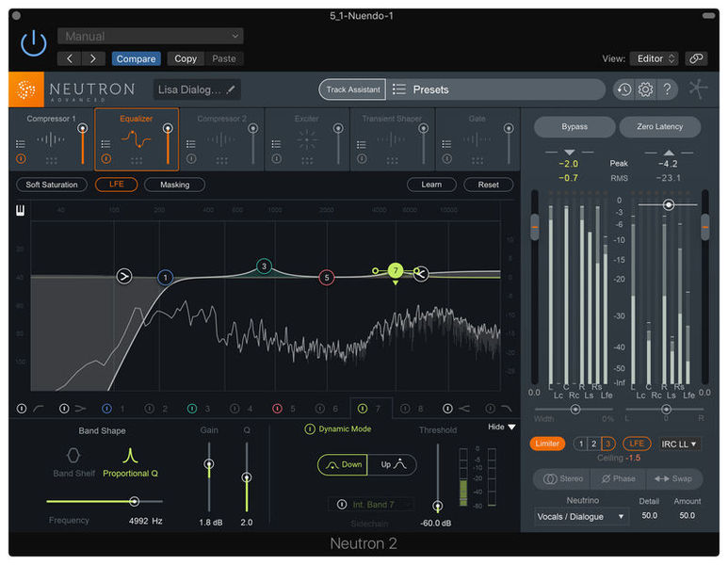
Task: Select EQ node 1 on the curve
Action: pyautogui.click(x=166, y=277)
